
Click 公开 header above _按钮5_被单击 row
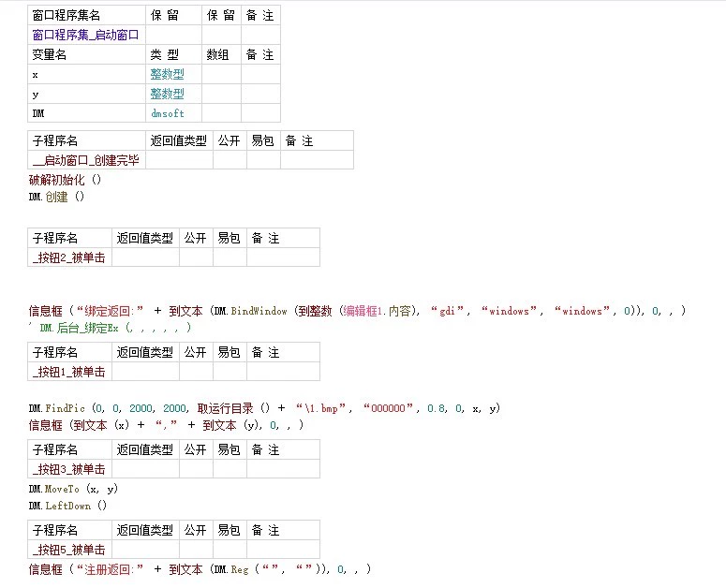click(195, 530)
